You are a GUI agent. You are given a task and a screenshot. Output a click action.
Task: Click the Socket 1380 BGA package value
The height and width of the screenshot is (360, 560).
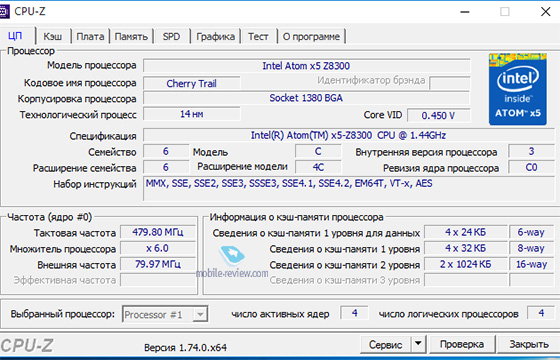click(306, 98)
